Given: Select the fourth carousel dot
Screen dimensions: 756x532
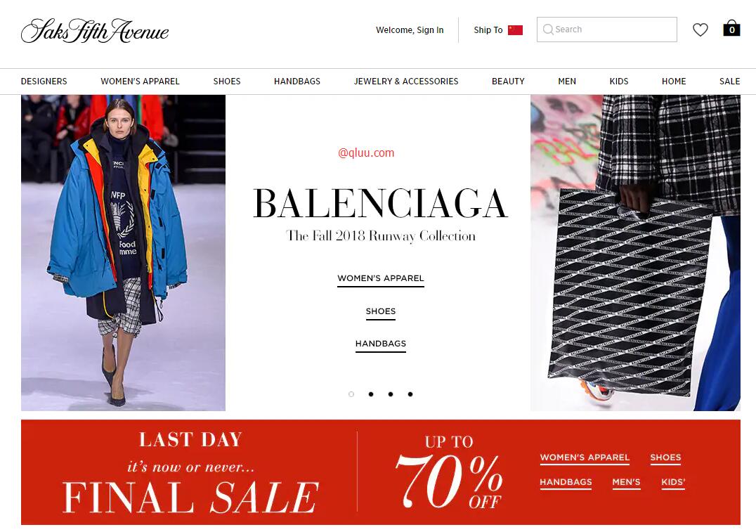Looking at the screenshot, I should tap(410, 394).
